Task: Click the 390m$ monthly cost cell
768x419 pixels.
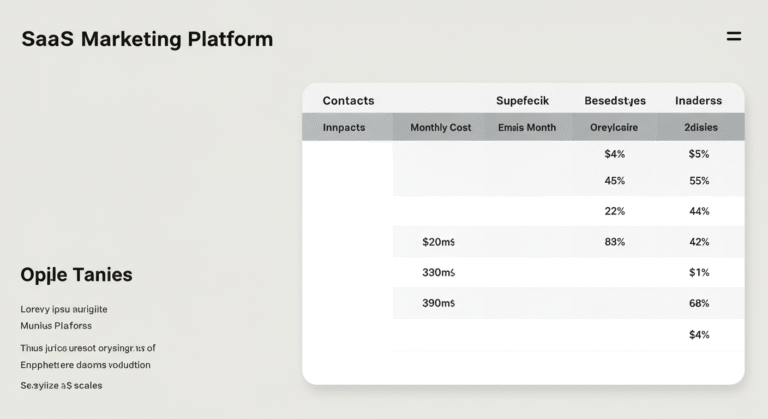Action: (x=439, y=303)
